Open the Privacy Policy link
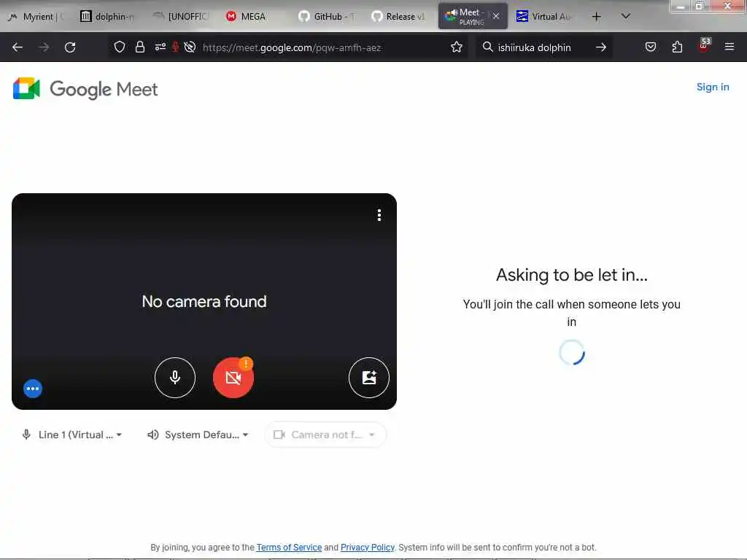 pos(368,547)
